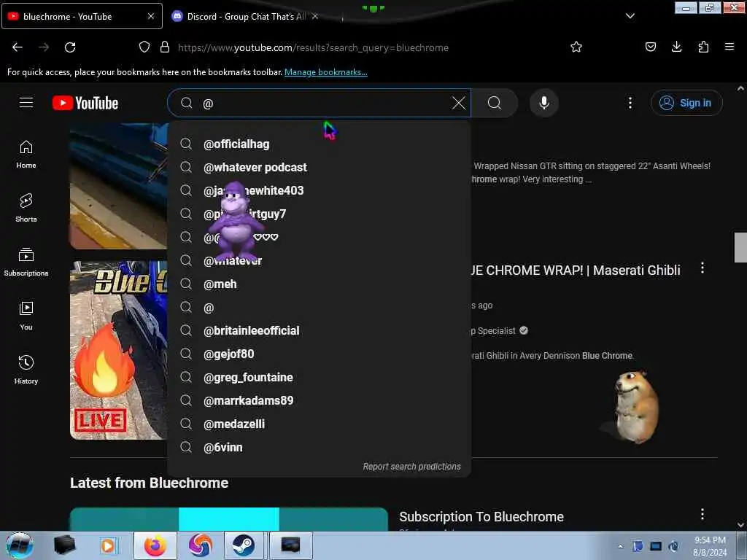Open the YouTube guide hamburger menu

(26, 102)
